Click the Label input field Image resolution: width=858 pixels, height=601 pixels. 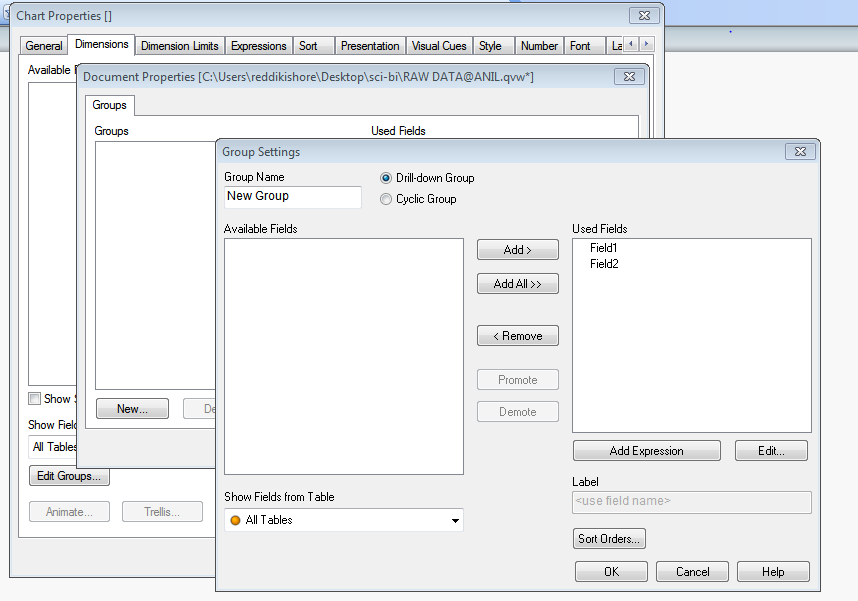692,502
